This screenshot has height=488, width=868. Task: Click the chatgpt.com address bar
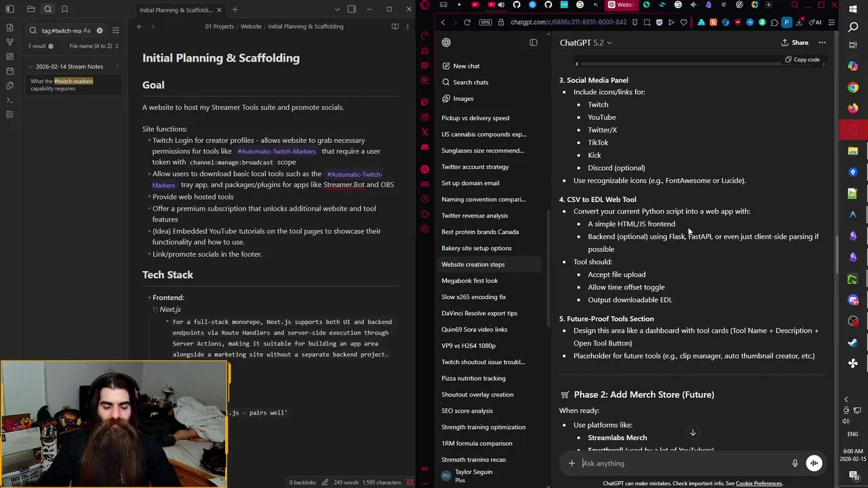[x=568, y=22]
